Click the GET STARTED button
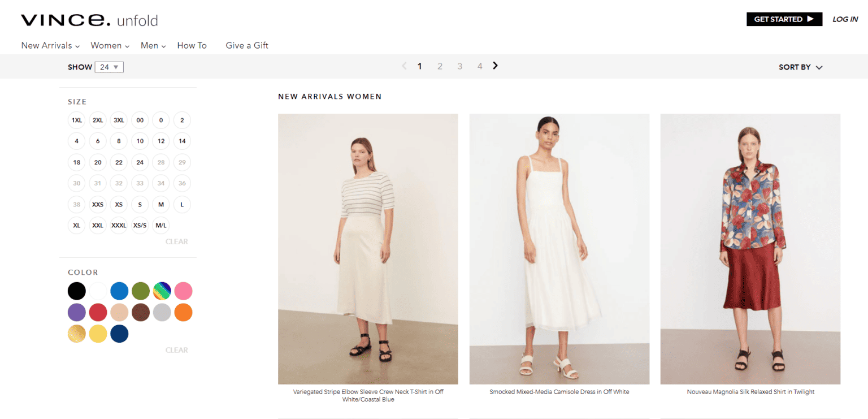 coord(784,19)
